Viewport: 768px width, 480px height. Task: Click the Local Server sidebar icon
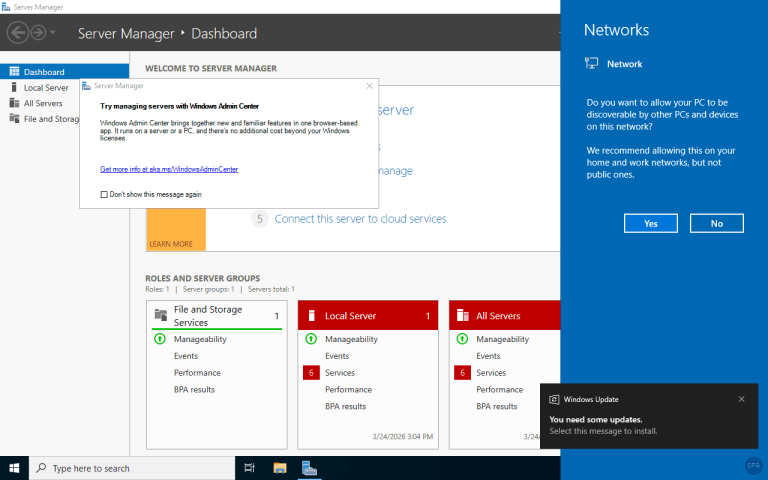pos(14,87)
